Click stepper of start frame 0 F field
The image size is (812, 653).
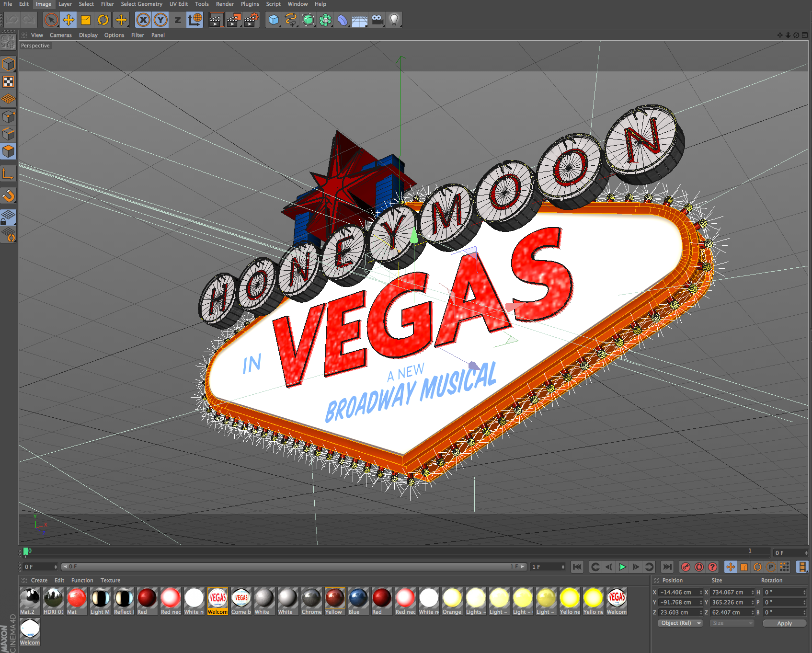(56, 567)
